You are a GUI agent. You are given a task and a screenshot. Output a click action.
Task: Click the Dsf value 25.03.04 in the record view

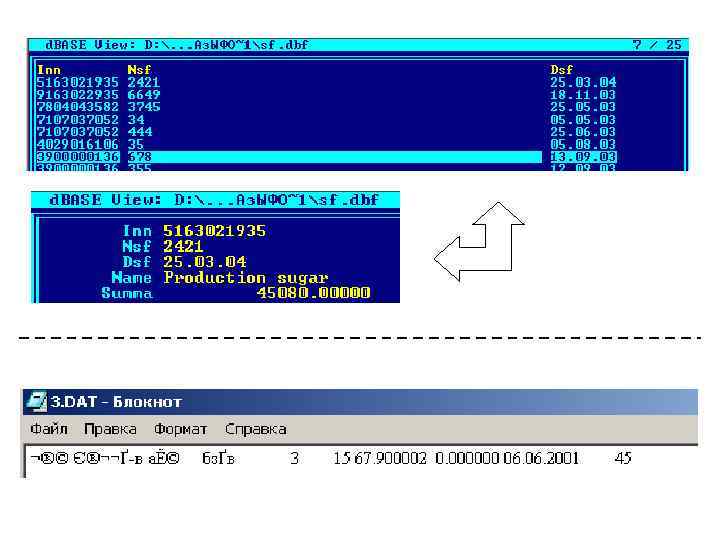click(x=205, y=262)
